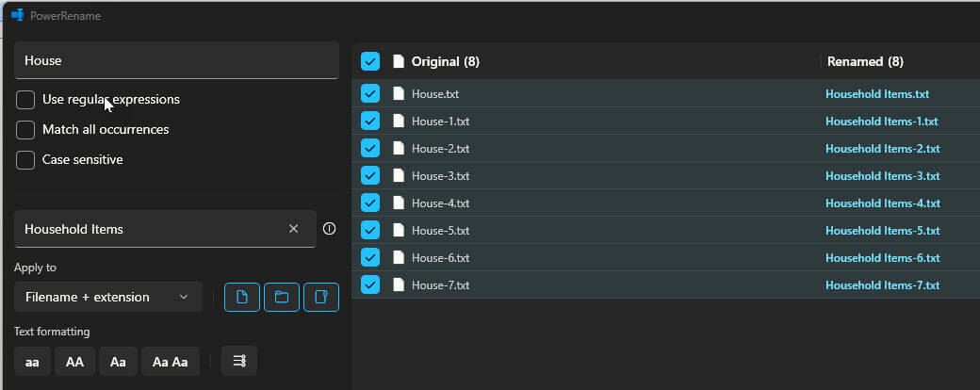The height and width of the screenshot is (390, 980).
Task: Click the search field containing House
Action: [176, 60]
